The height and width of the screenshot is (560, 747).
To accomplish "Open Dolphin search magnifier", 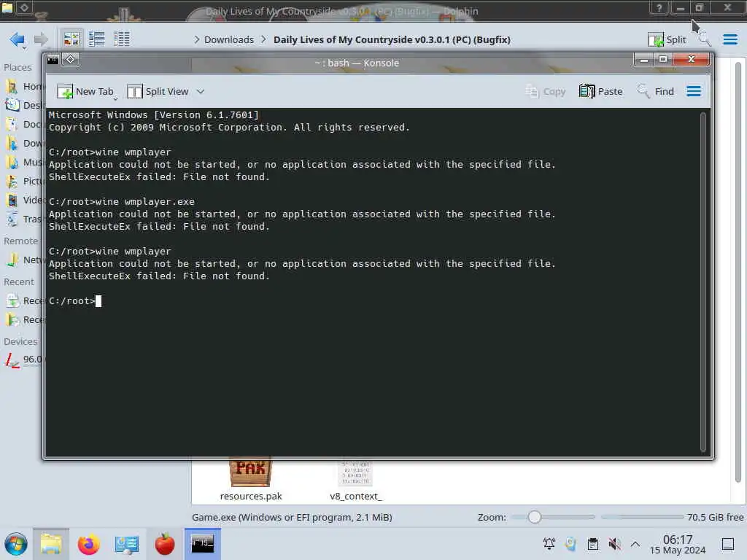I will tap(704, 39).
